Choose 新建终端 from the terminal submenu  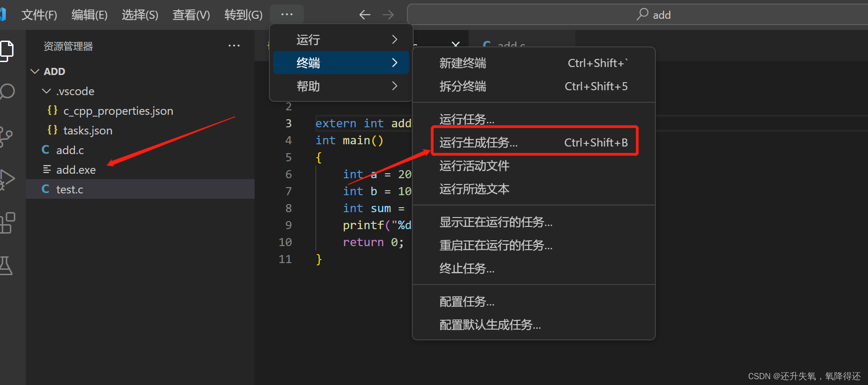pos(534,63)
